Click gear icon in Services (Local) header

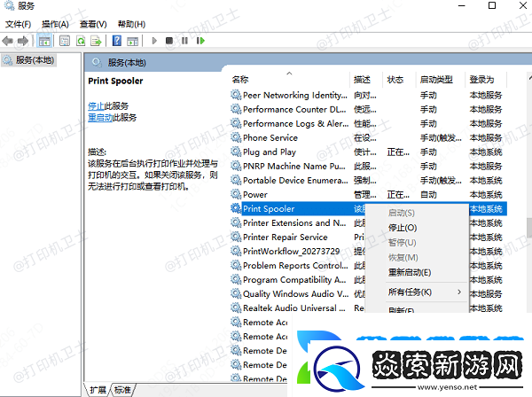coord(97,62)
